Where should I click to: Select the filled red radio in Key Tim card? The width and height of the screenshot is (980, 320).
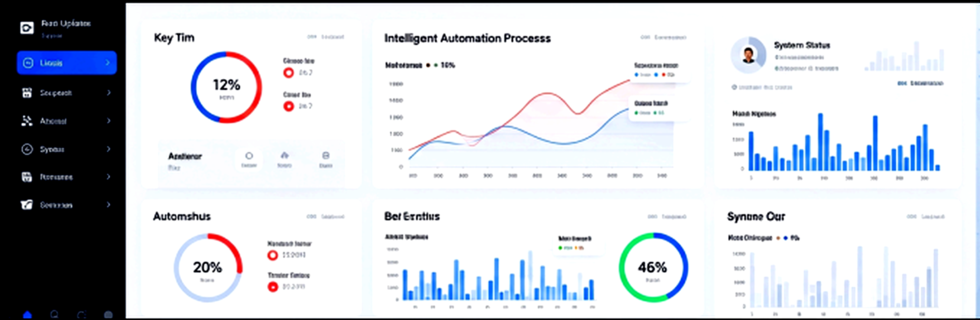tap(289, 106)
